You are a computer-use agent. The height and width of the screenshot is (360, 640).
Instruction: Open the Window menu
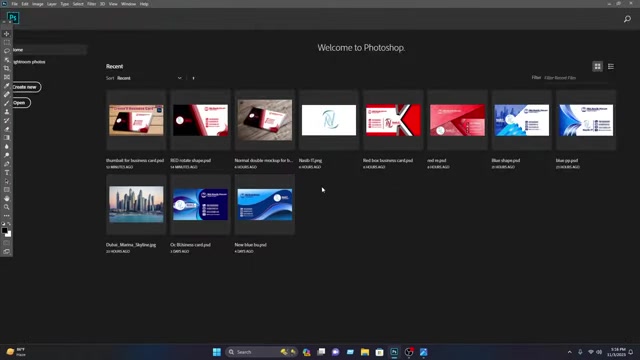click(128, 4)
